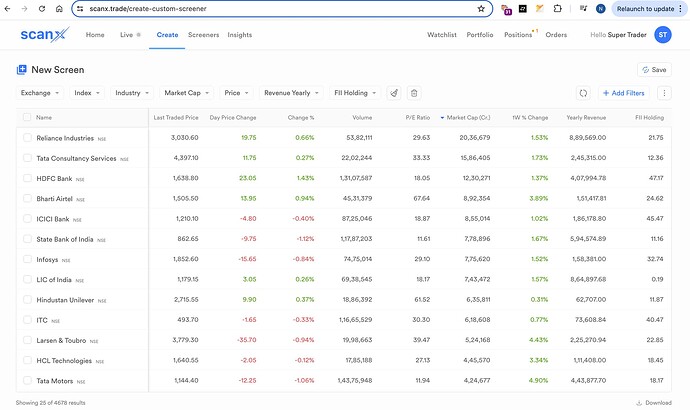Click the Download link
Screen dimensions: 690x410
[654, 403]
